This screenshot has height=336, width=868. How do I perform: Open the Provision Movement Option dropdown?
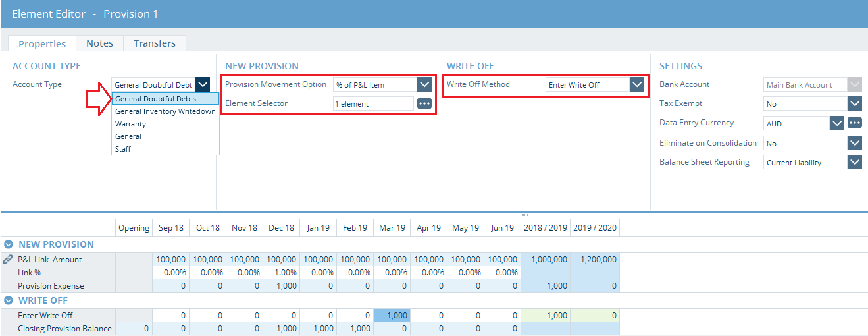(x=424, y=85)
